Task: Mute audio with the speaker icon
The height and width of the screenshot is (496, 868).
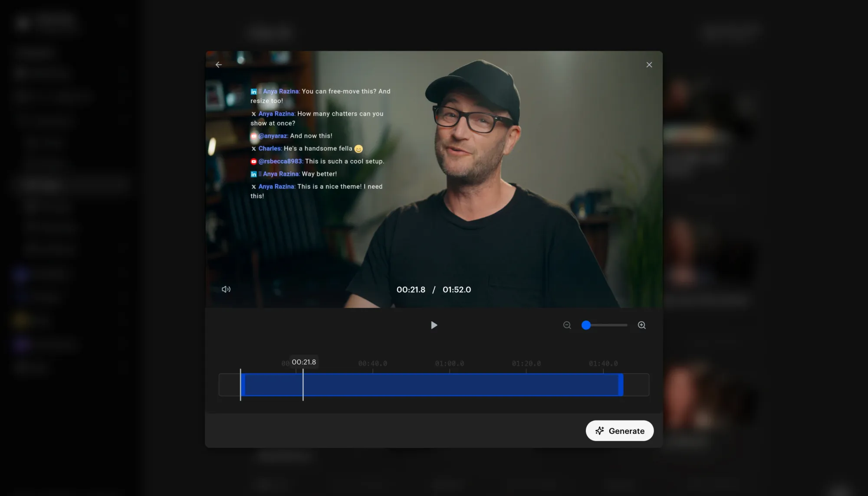Action: pyautogui.click(x=226, y=289)
